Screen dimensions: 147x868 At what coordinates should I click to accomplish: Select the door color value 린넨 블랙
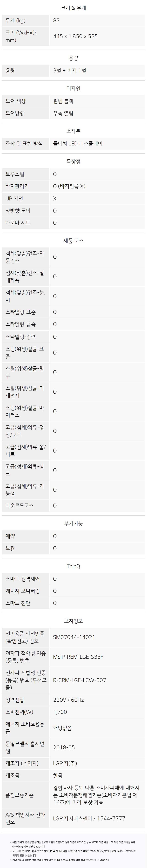63,101
